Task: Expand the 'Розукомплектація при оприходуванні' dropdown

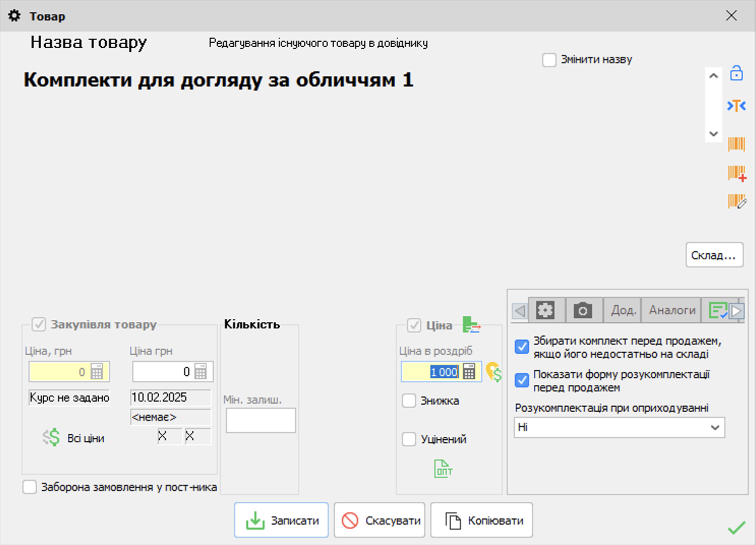Action: [715, 428]
